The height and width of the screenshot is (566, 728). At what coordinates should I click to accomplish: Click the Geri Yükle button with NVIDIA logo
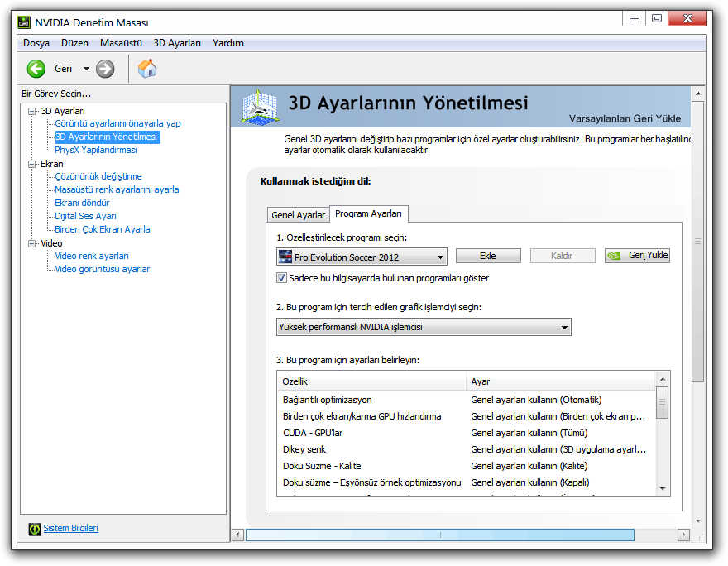point(637,256)
